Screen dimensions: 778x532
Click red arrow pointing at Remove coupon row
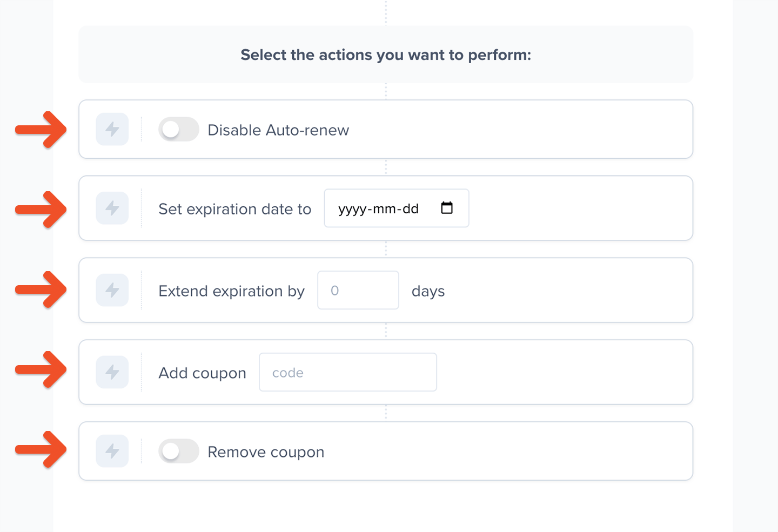[x=41, y=449]
